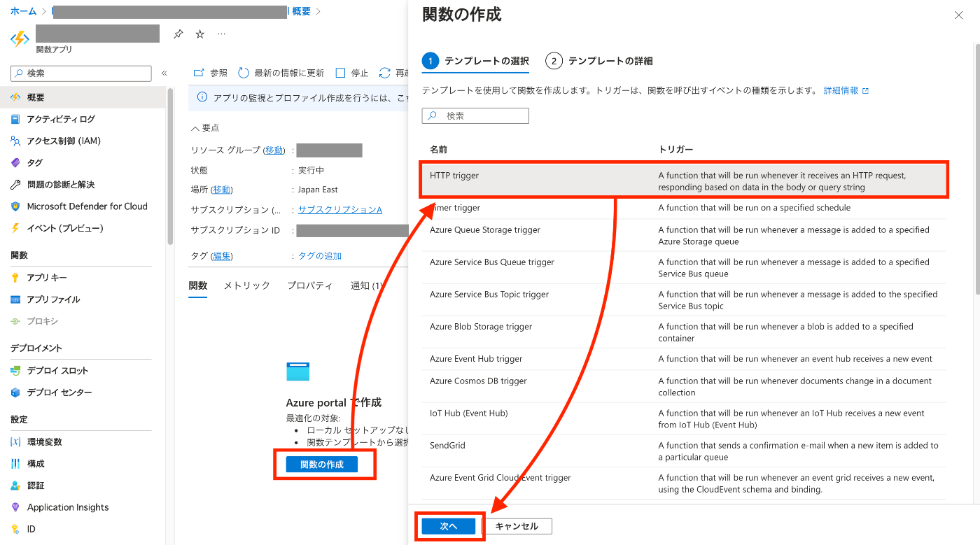Click the 環境変数 icon
Viewport: 980px width, 545px height.
click(x=15, y=442)
